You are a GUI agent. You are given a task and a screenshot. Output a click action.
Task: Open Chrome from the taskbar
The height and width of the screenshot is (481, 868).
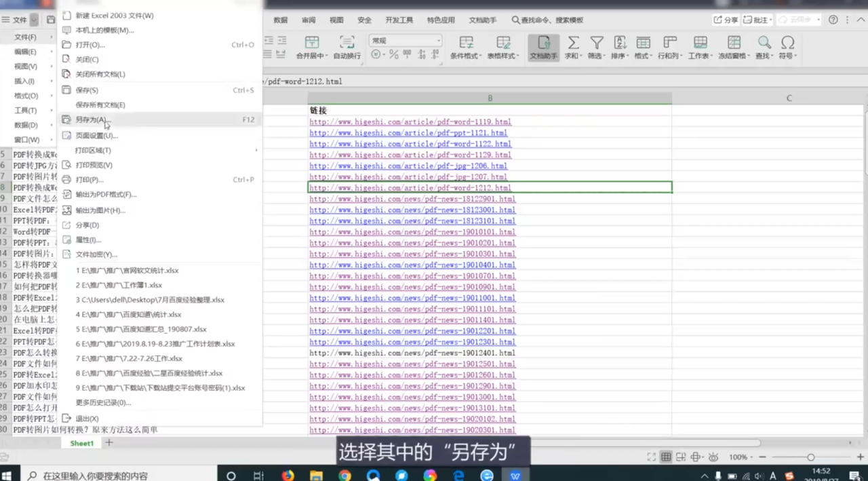pyautogui.click(x=345, y=476)
